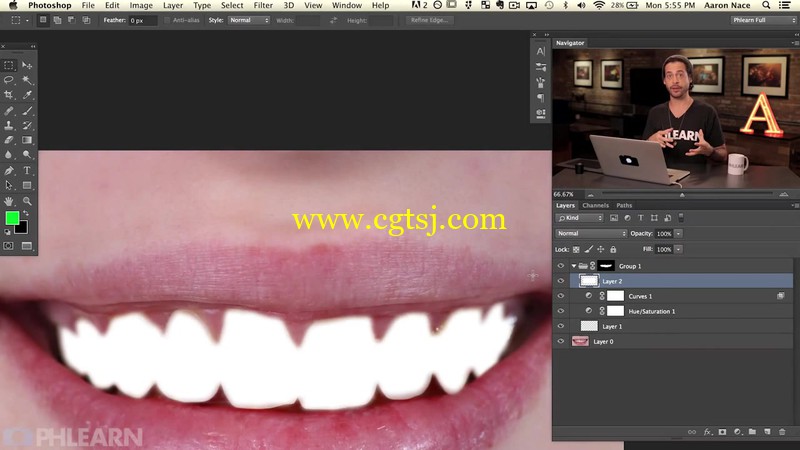
Task: Click Subtract from selection mode icon
Action: (x=71, y=20)
